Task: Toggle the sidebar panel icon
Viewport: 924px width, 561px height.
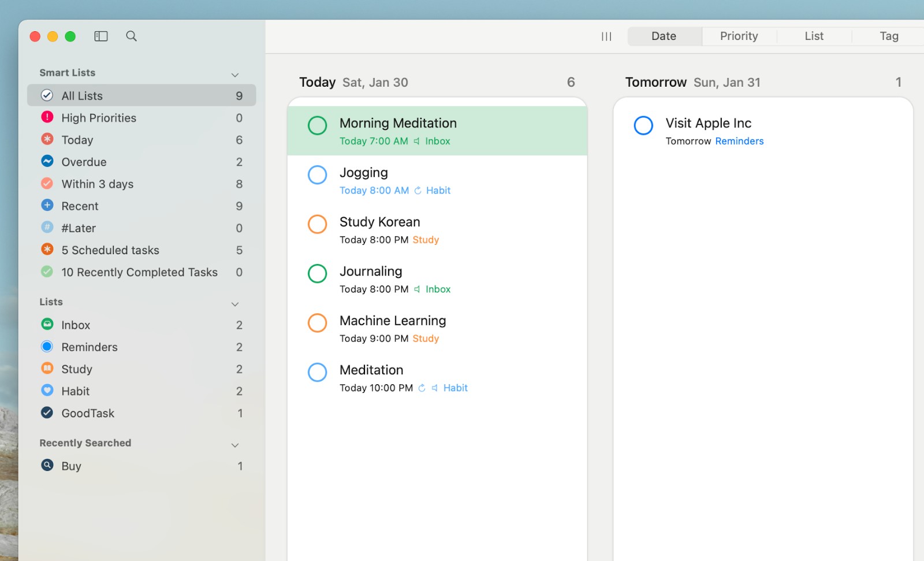Action: [x=100, y=36]
